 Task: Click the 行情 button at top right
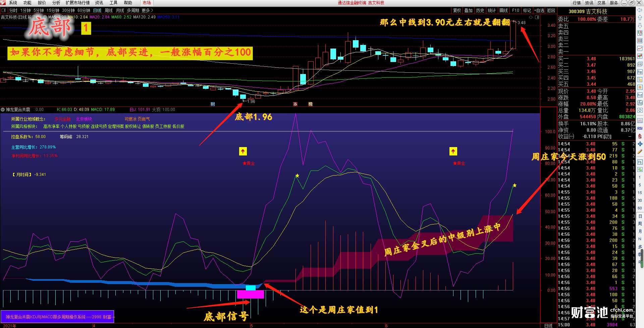577,3
